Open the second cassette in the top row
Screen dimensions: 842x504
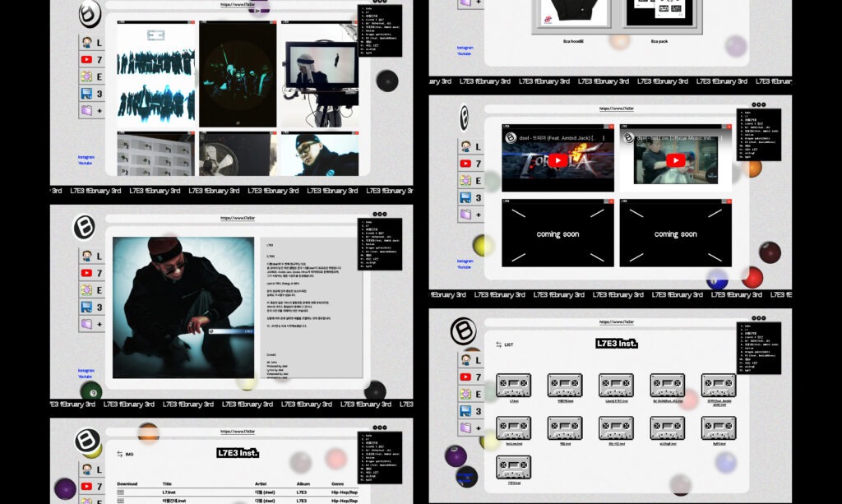click(565, 386)
